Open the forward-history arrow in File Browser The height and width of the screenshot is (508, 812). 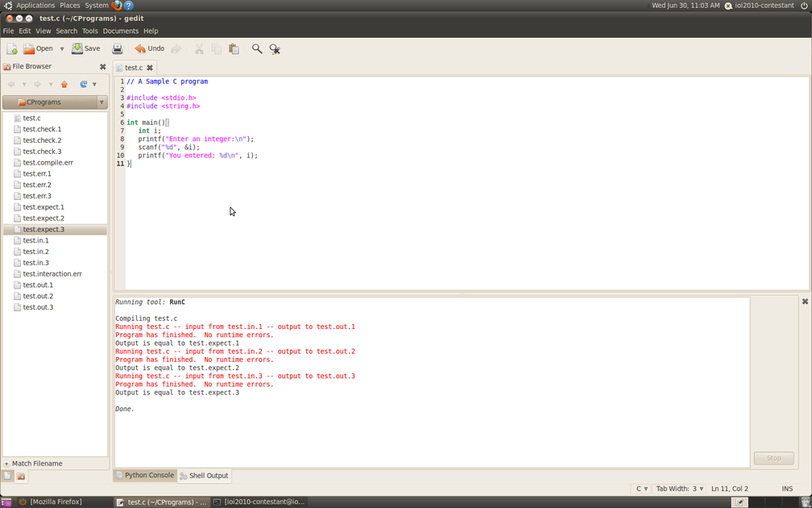[x=51, y=84]
